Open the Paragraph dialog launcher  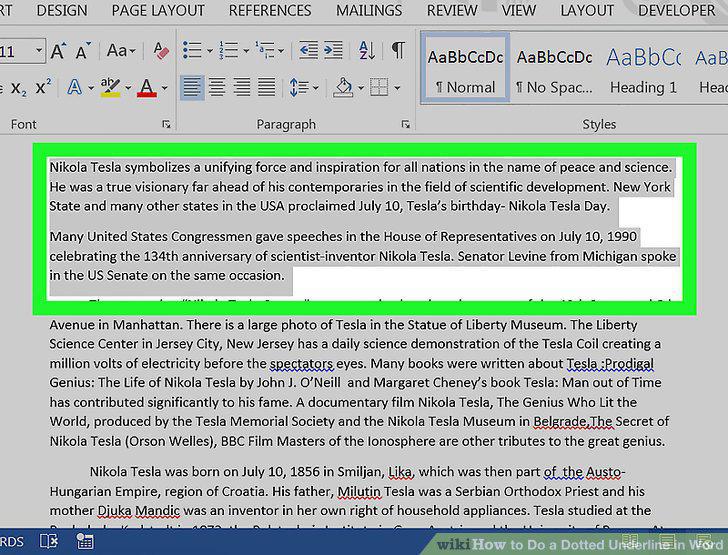(x=405, y=124)
